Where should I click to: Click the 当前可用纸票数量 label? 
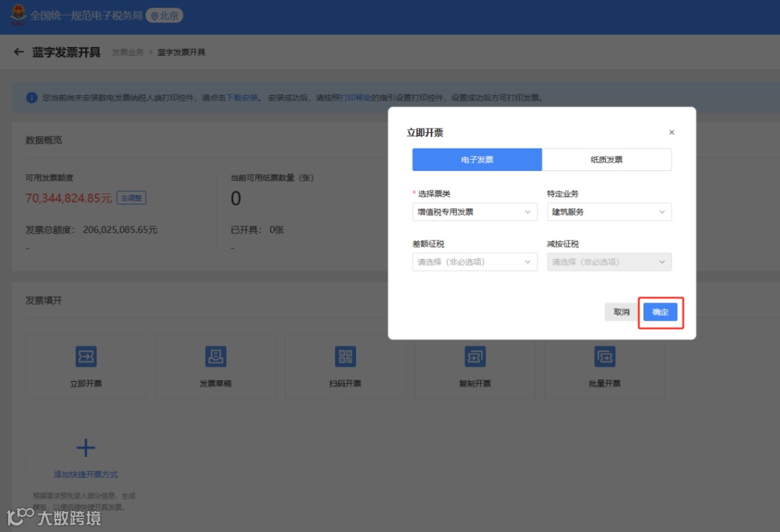coord(272,178)
